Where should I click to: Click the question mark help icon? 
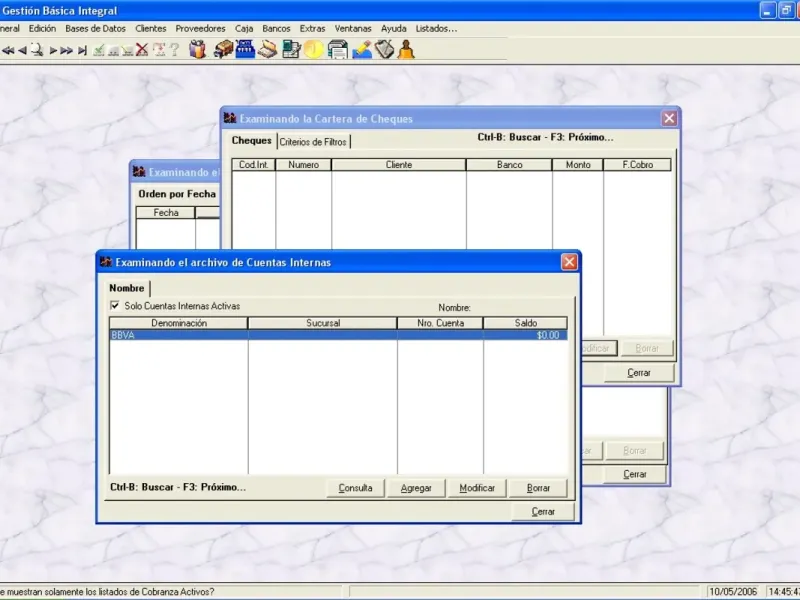174,49
